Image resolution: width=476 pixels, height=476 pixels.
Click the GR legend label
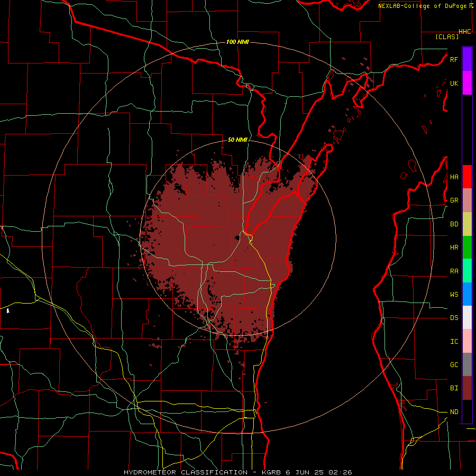point(454,200)
